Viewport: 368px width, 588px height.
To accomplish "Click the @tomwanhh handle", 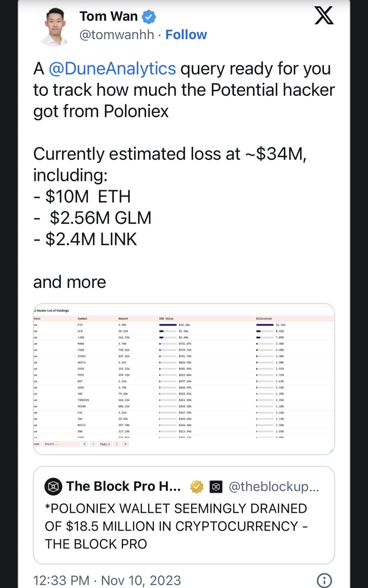I will tap(117, 34).
